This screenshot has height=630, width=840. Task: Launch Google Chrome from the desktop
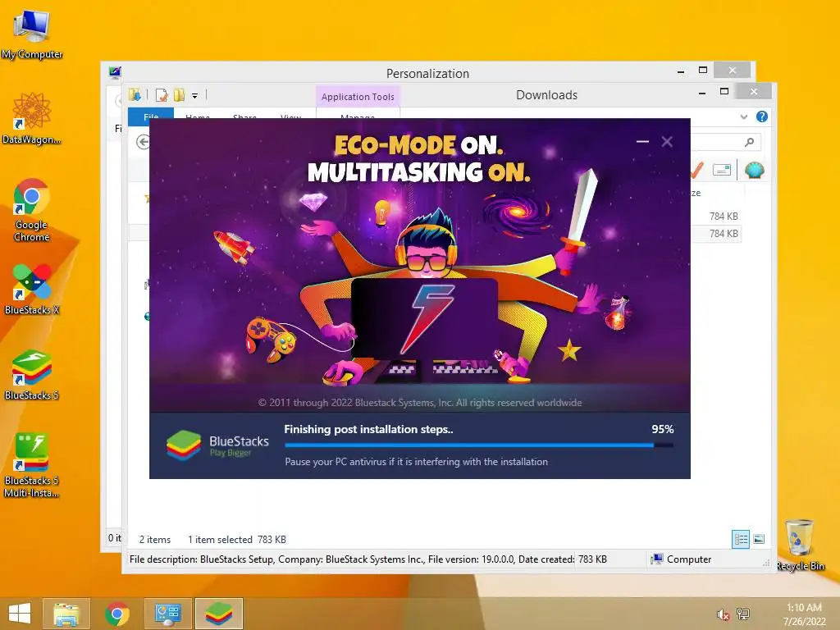pos(32,209)
